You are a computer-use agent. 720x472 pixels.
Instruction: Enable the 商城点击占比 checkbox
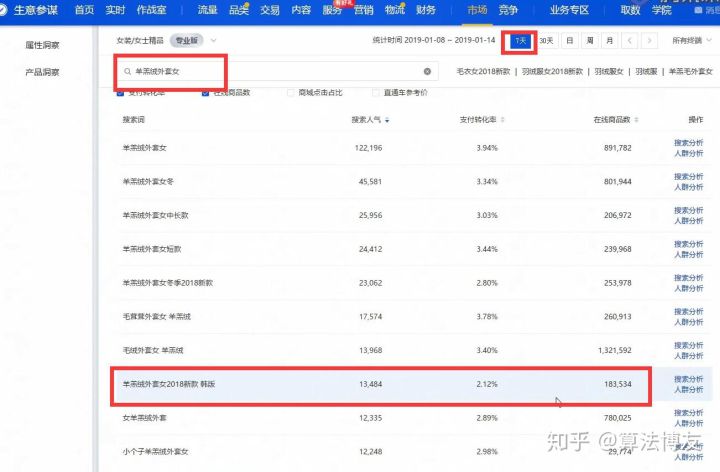tap(290, 93)
